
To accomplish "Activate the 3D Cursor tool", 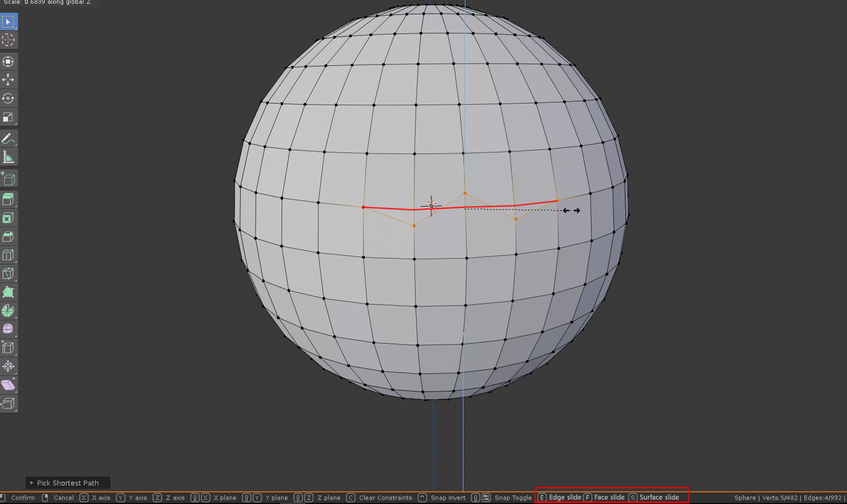I will (x=9, y=40).
